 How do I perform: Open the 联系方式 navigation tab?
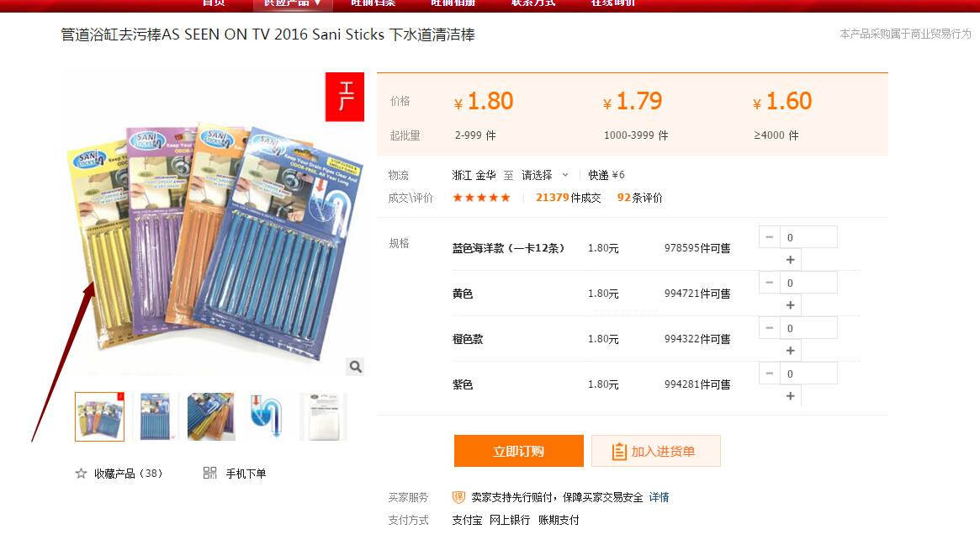(533, 3)
